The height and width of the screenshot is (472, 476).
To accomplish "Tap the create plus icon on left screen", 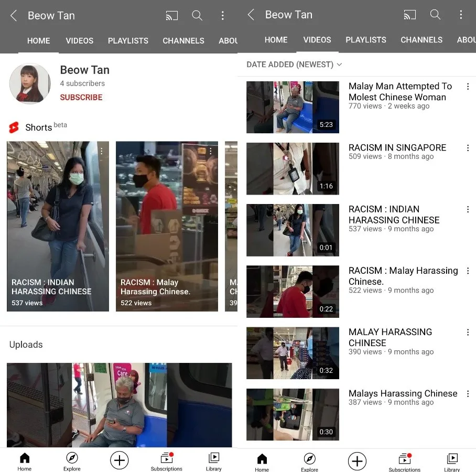I will point(120,460).
